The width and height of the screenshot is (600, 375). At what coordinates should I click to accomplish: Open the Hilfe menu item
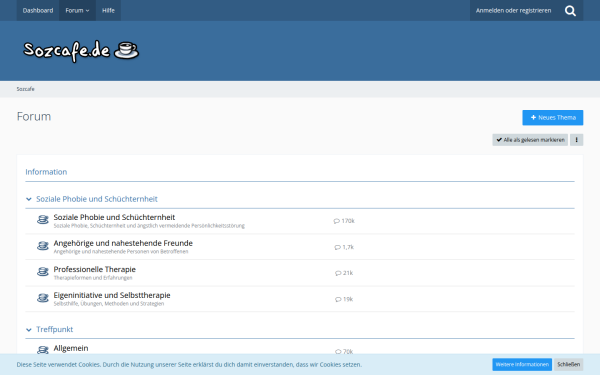(108, 10)
